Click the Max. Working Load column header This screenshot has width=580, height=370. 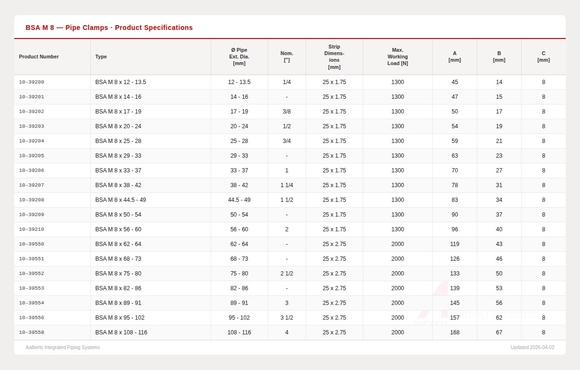398,57
